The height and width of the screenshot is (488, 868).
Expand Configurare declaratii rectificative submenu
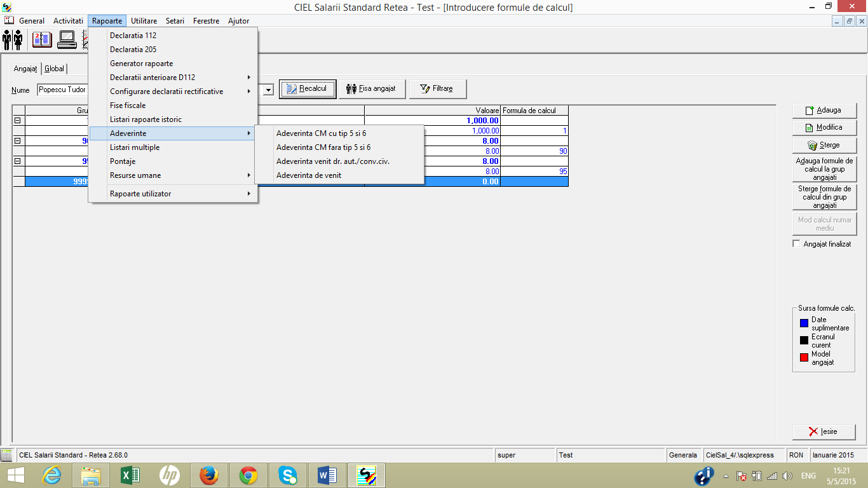pos(173,91)
